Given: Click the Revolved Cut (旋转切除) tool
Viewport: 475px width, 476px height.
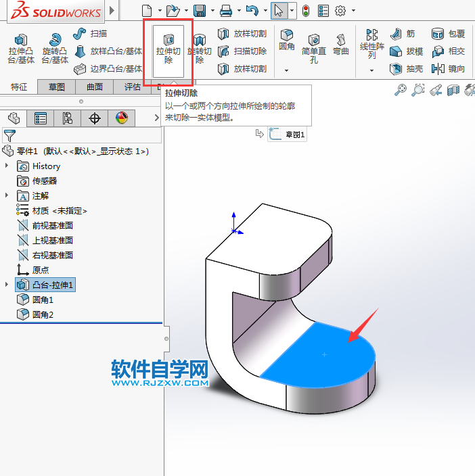Looking at the screenshot, I should click(x=199, y=49).
